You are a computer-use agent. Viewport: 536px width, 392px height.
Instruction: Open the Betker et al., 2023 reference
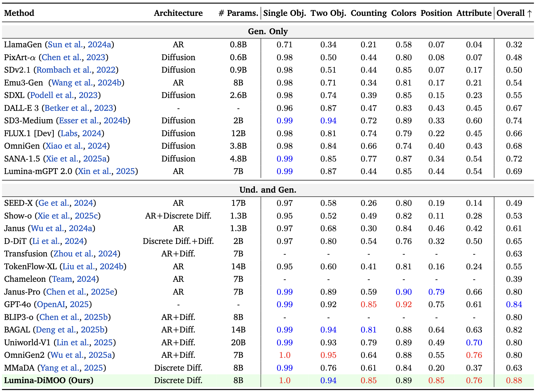click(79, 108)
